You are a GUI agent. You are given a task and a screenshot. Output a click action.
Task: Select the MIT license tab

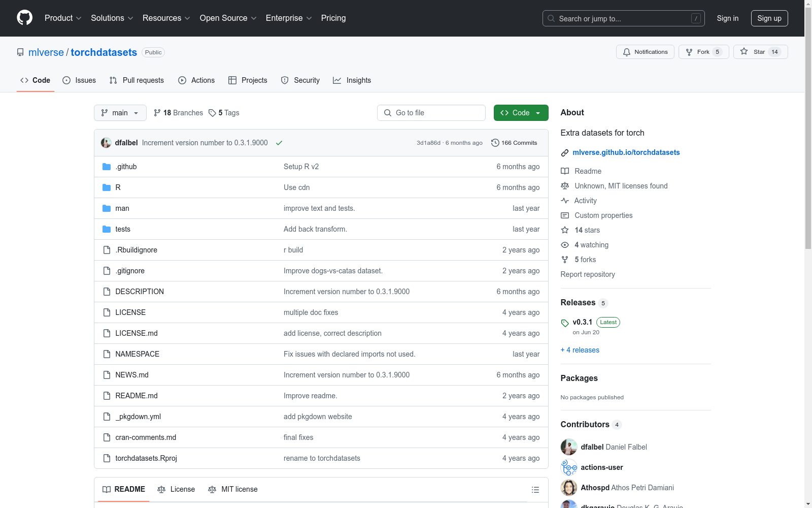(233, 489)
